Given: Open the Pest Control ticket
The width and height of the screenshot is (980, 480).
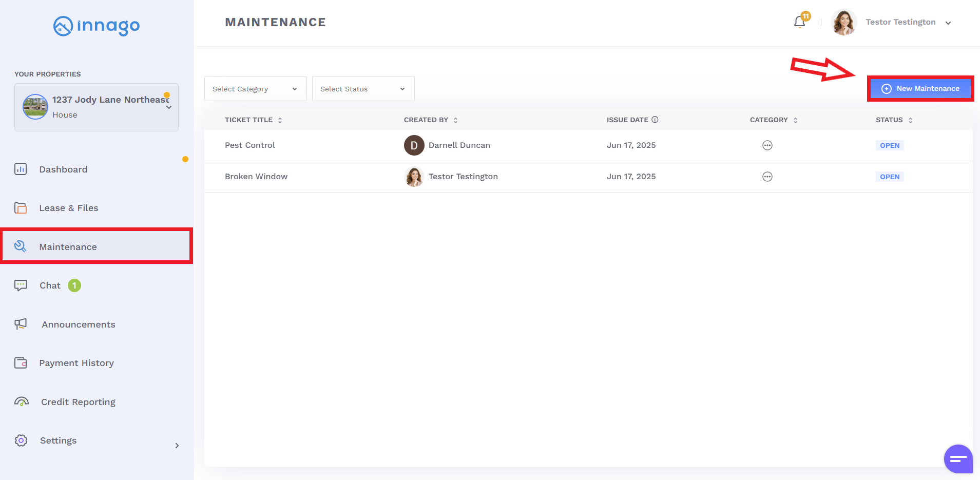Looking at the screenshot, I should click(250, 145).
